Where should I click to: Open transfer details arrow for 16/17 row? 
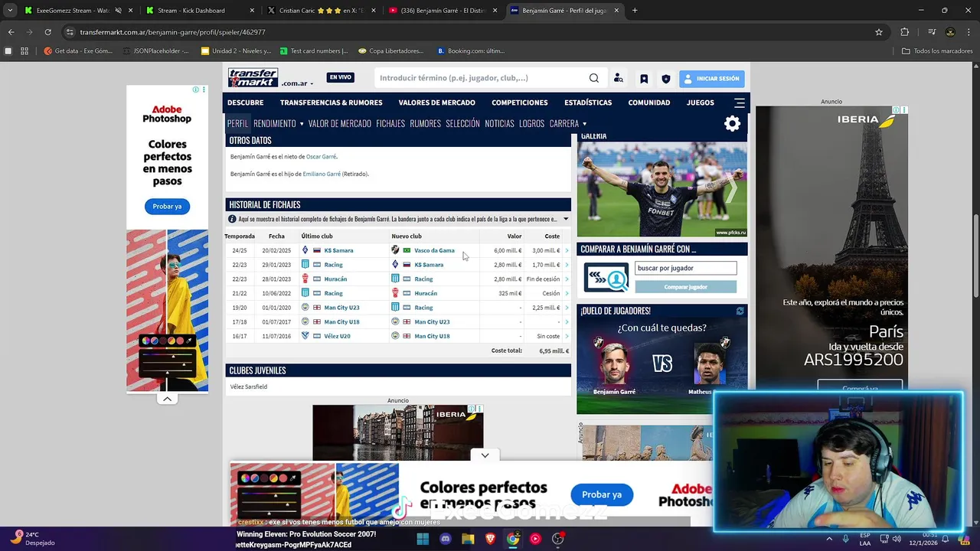567,336
